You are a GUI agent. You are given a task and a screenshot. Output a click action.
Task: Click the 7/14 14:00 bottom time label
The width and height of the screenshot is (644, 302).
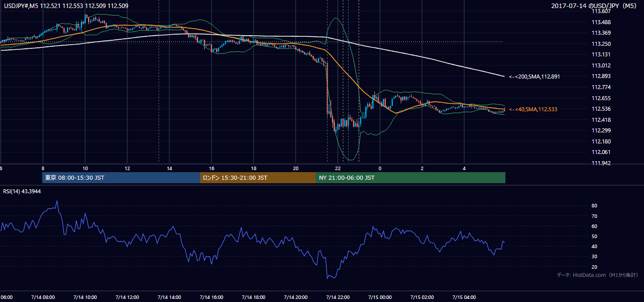(x=169, y=297)
